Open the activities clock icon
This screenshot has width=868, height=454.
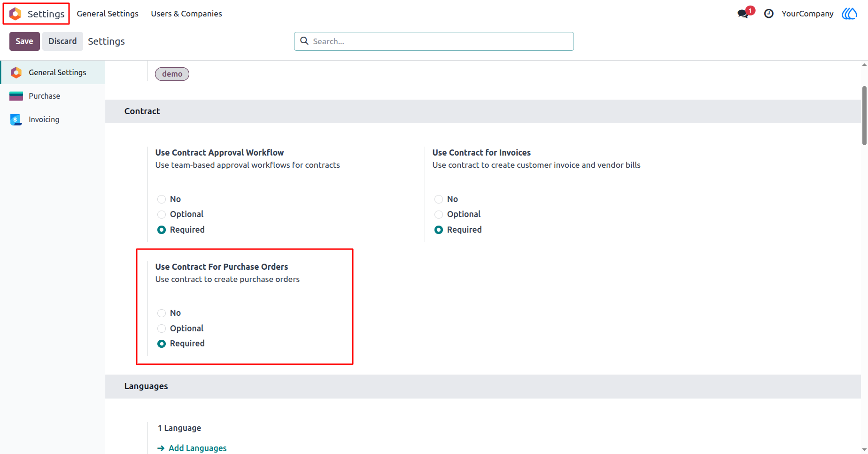click(769, 14)
